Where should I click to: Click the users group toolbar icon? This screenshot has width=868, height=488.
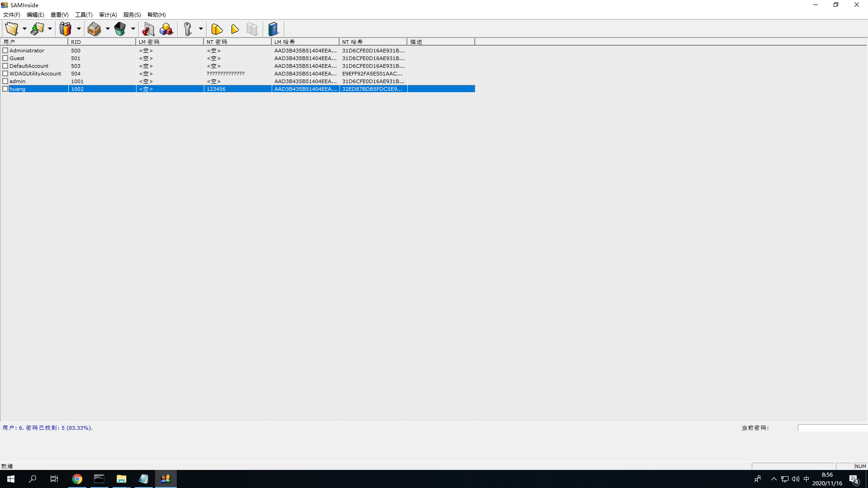pyautogui.click(x=66, y=29)
